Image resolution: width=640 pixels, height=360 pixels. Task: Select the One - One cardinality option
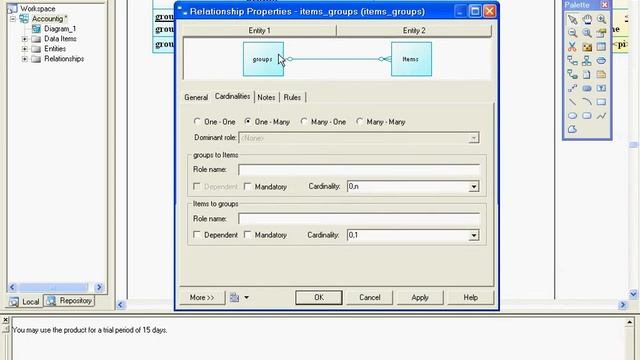(197, 121)
